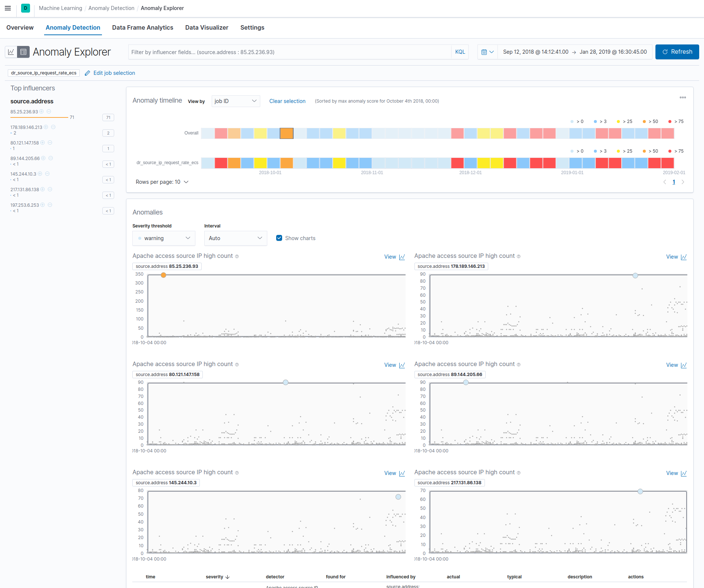704x588 pixels.
Task: Click the pencil icon for job selection
Action: click(87, 73)
